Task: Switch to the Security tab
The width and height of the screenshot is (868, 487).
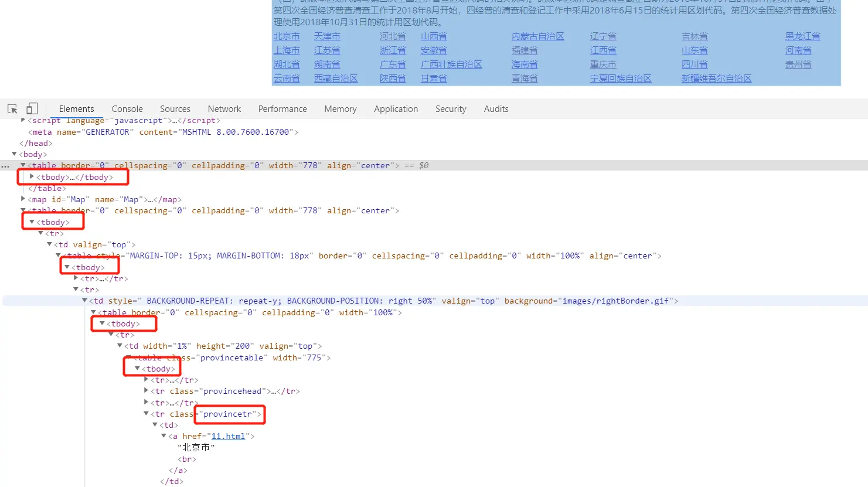Action: click(451, 109)
